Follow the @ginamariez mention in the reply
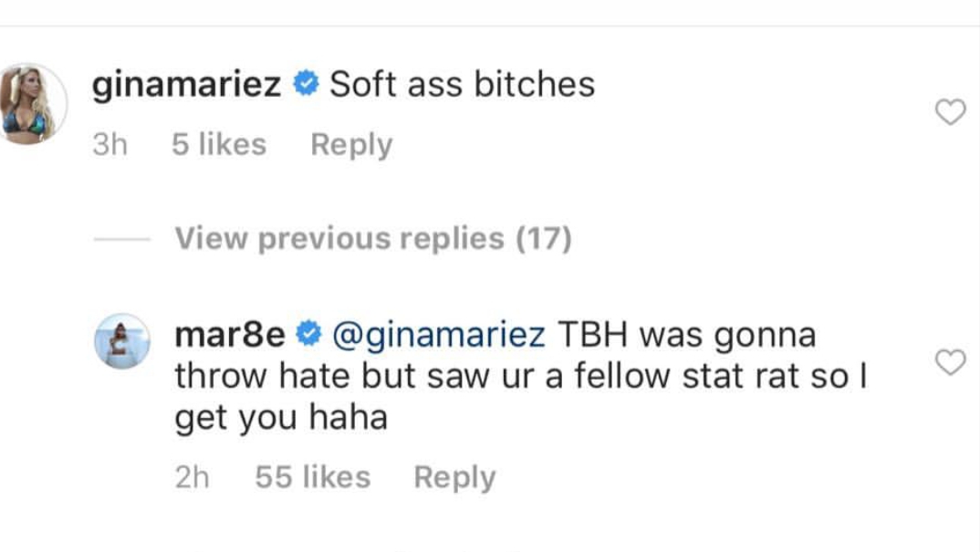 [439, 336]
